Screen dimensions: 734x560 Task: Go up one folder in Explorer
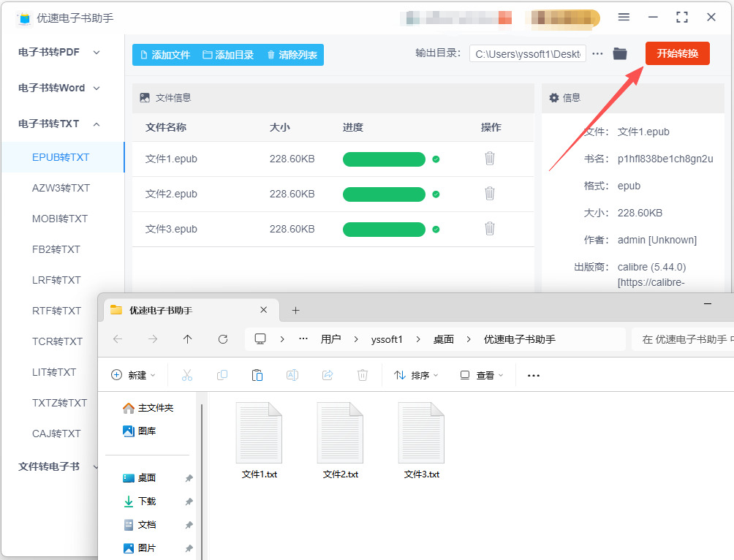(188, 339)
